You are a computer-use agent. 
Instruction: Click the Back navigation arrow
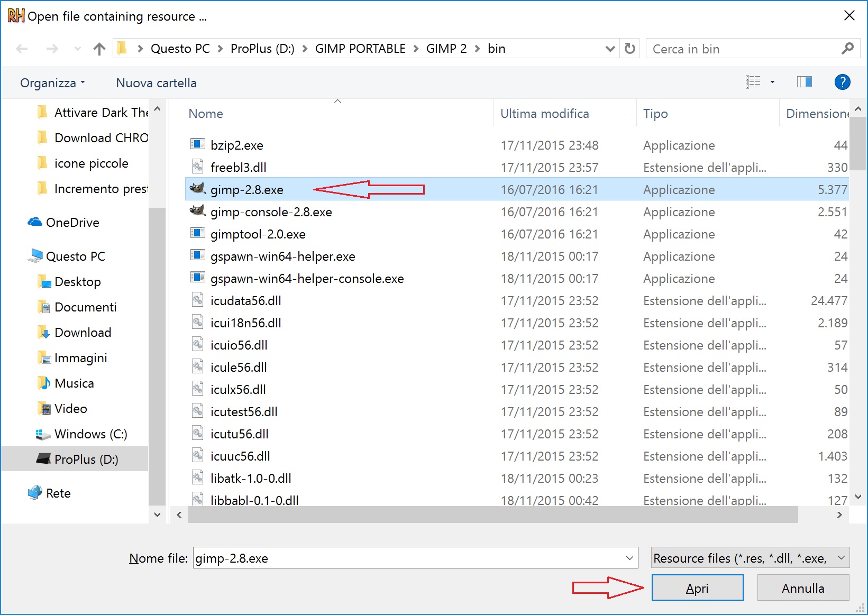22,49
